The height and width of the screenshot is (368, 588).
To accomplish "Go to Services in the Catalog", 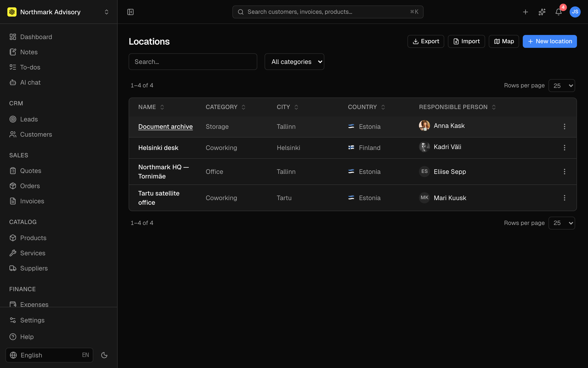I will coord(59,253).
